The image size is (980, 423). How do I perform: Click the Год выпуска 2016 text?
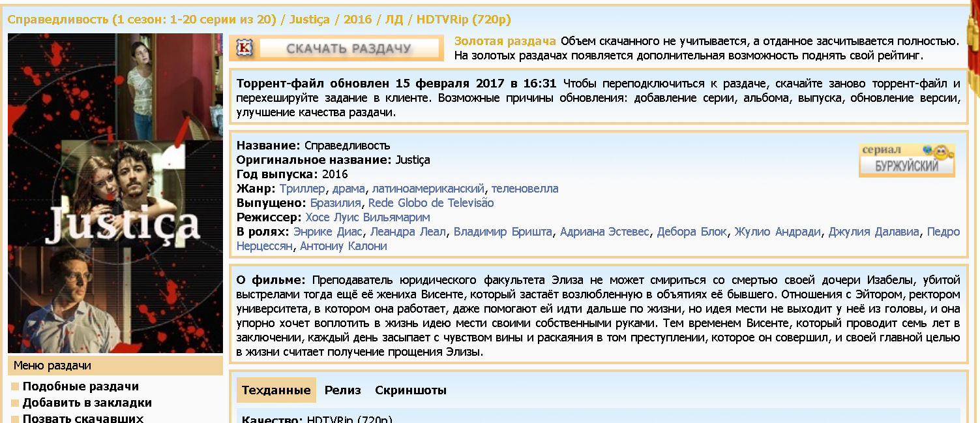(x=292, y=174)
